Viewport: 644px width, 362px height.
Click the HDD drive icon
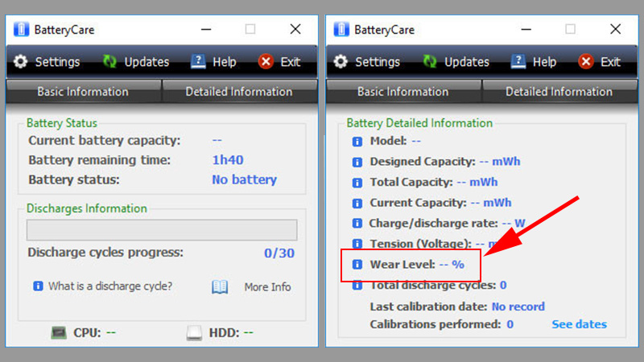coord(194,333)
